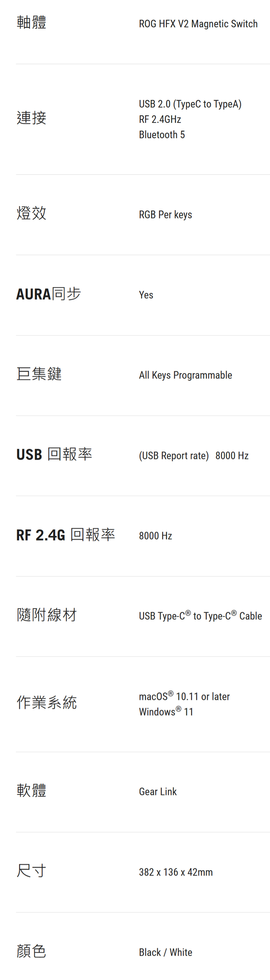Click the AURA同步 heading
This screenshot has height=980, width=270.
pyautogui.click(x=49, y=294)
